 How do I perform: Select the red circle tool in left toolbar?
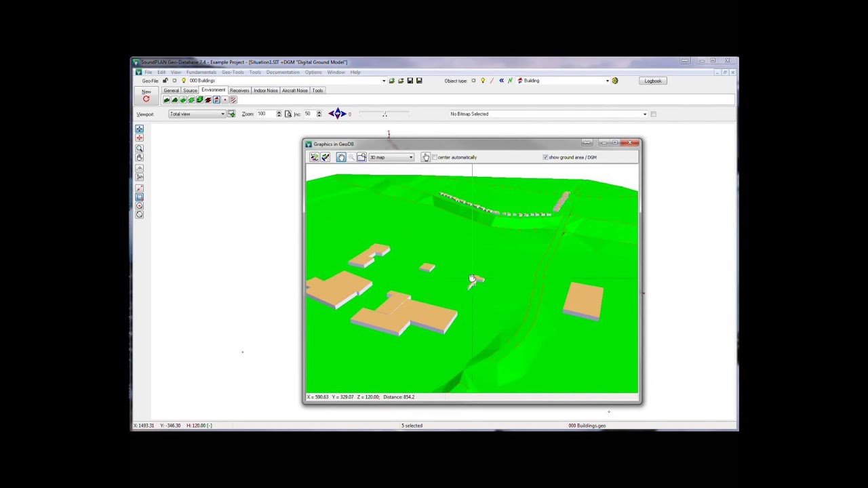pos(139,205)
